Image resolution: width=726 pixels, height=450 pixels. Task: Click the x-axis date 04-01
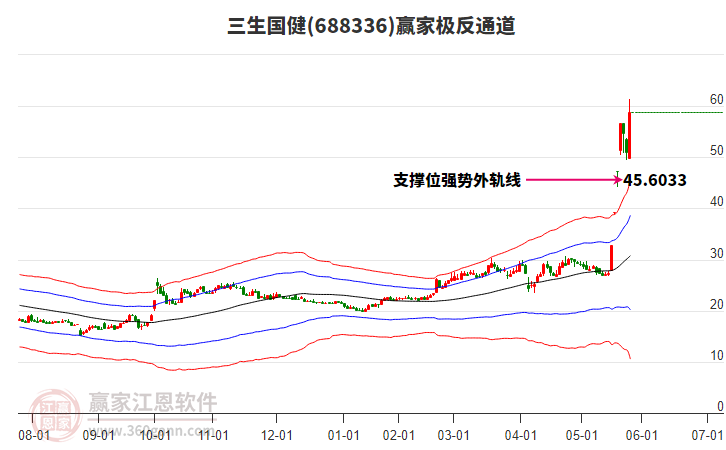520,436
